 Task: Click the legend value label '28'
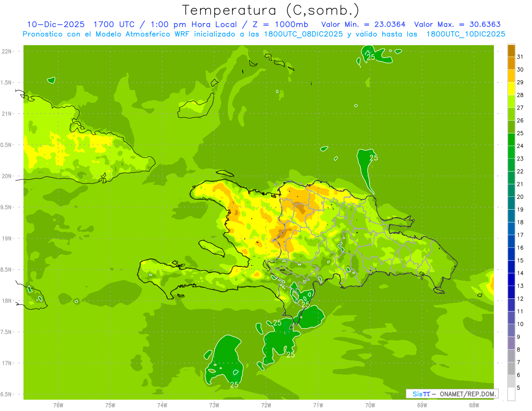coord(520,95)
